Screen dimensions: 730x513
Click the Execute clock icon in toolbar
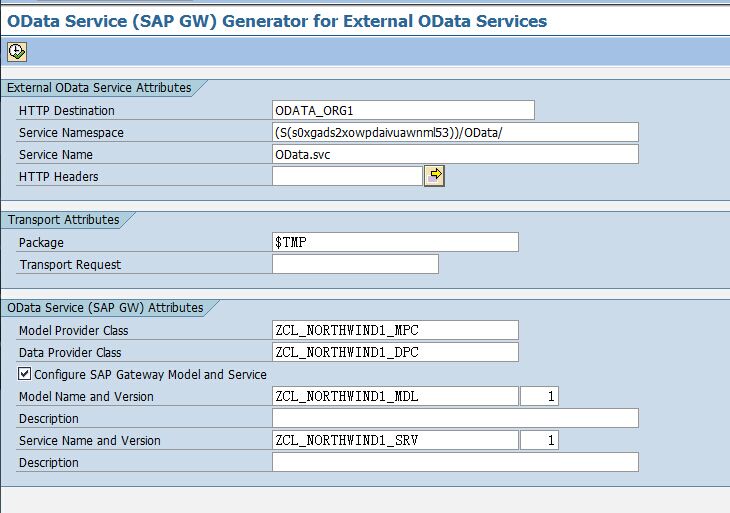tap(16, 51)
